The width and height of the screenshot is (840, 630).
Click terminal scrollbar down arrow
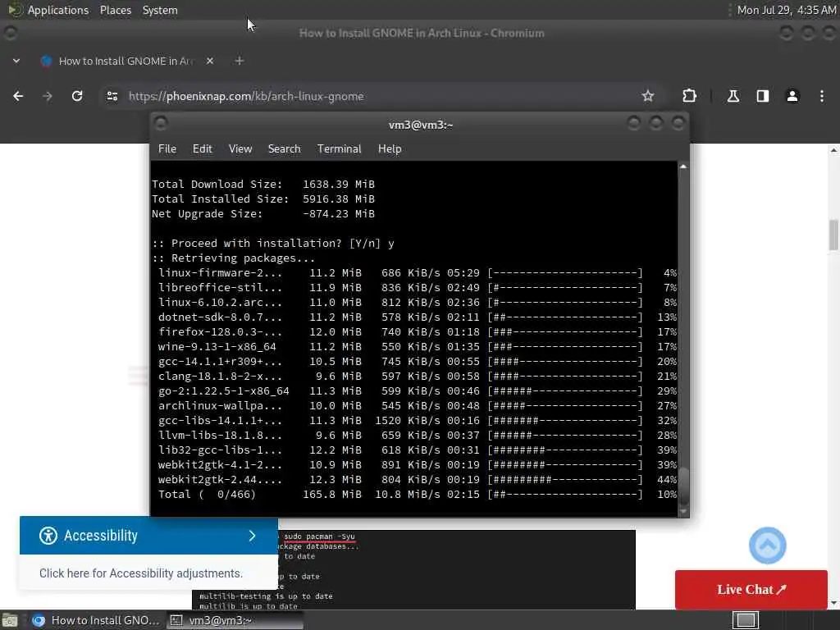[683, 512]
